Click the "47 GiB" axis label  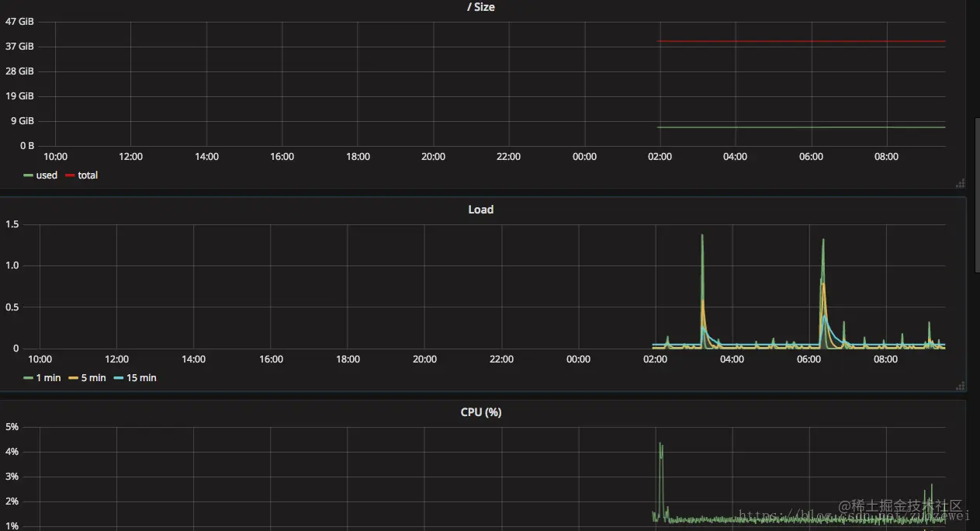pyautogui.click(x=20, y=22)
